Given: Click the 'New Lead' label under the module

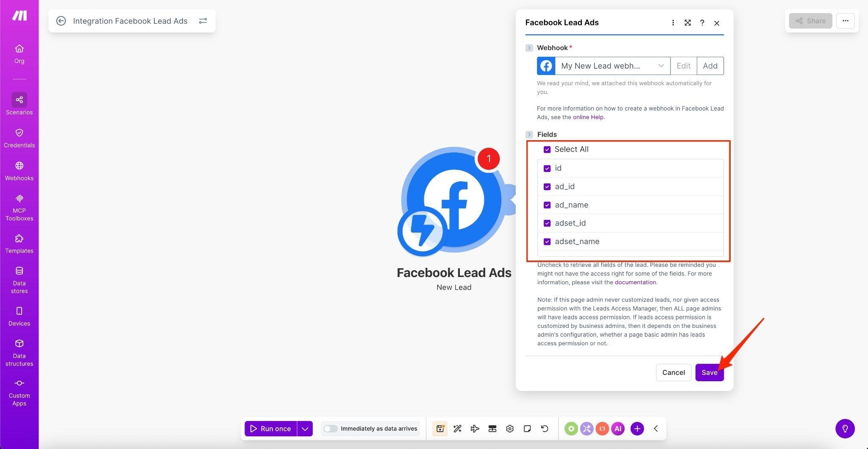Looking at the screenshot, I should [454, 287].
